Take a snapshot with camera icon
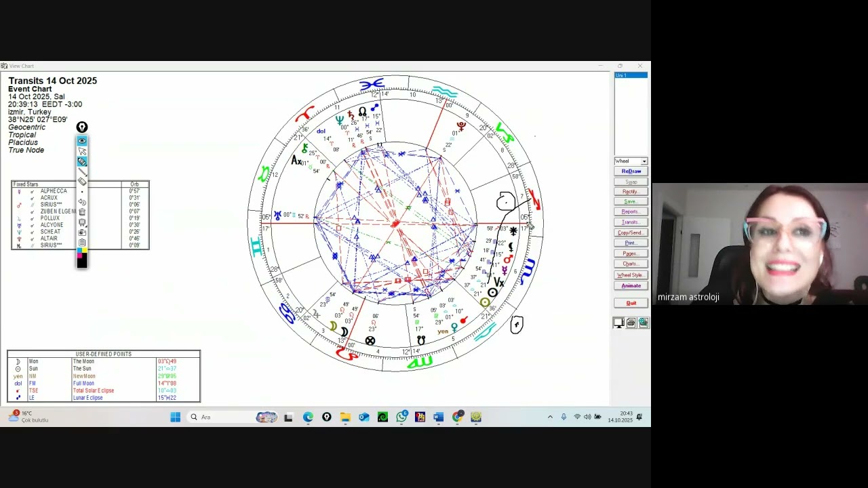The height and width of the screenshot is (488, 868). click(x=82, y=232)
